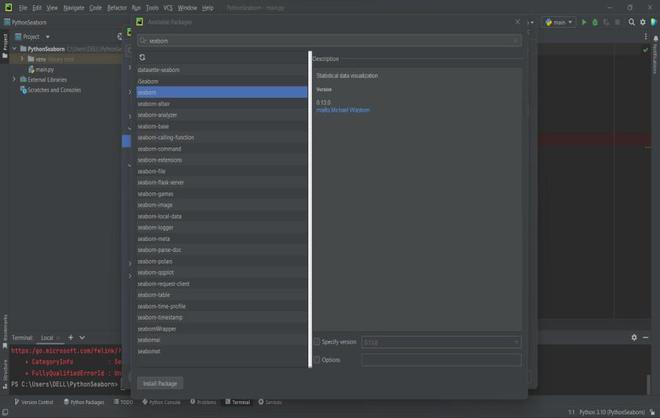Open Python Packages tool window
This screenshot has height=418, width=660.
click(x=84, y=402)
